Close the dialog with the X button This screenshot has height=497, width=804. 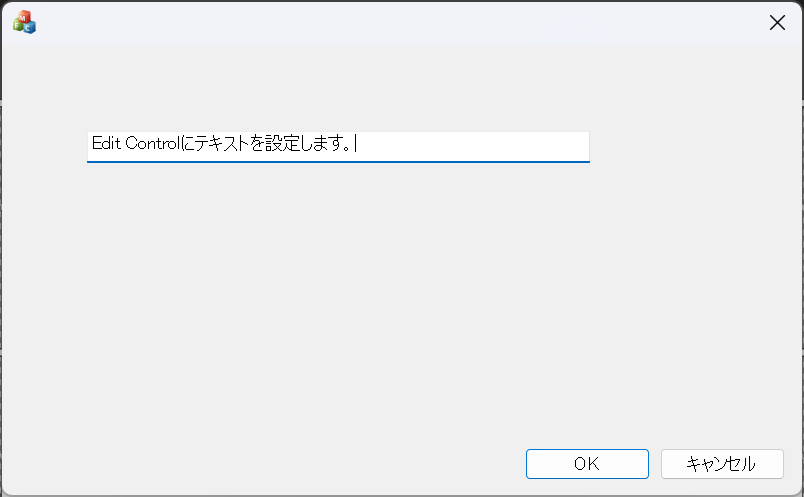tap(777, 23)
